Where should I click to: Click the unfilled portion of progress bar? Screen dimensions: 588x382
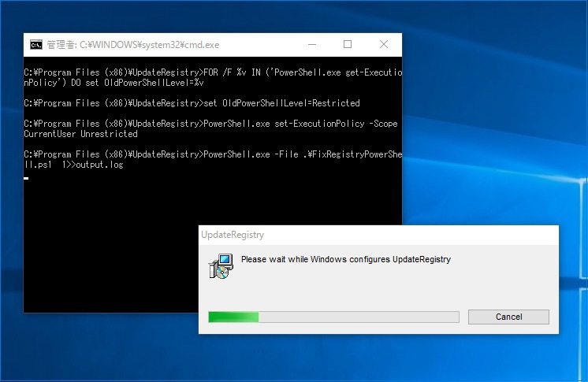click(359, 317)
